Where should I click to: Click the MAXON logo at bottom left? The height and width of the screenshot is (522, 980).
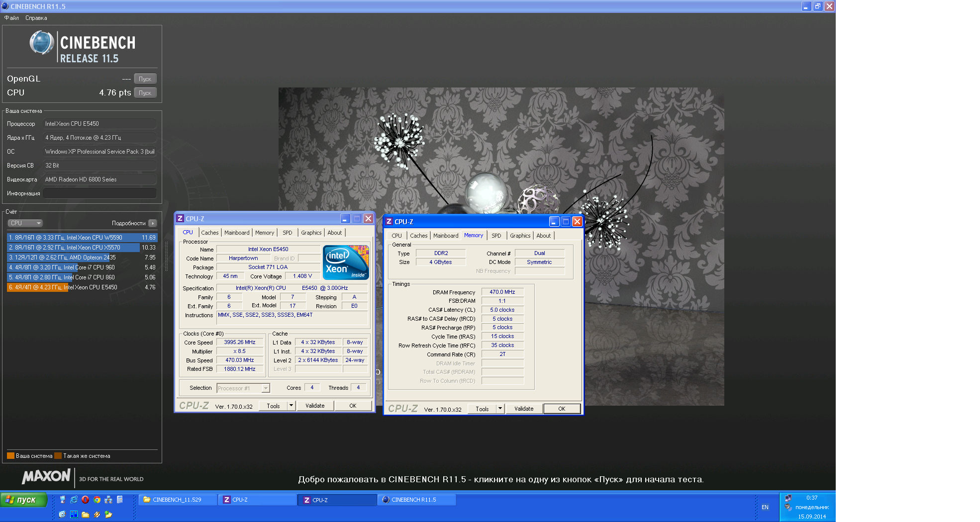pyautogui.click(x=46, y=476)
